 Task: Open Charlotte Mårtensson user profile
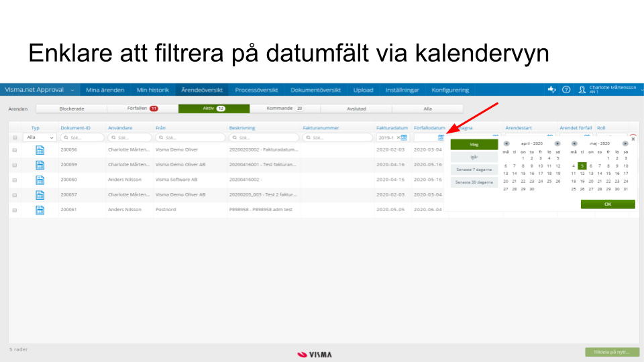pos(608,89)
